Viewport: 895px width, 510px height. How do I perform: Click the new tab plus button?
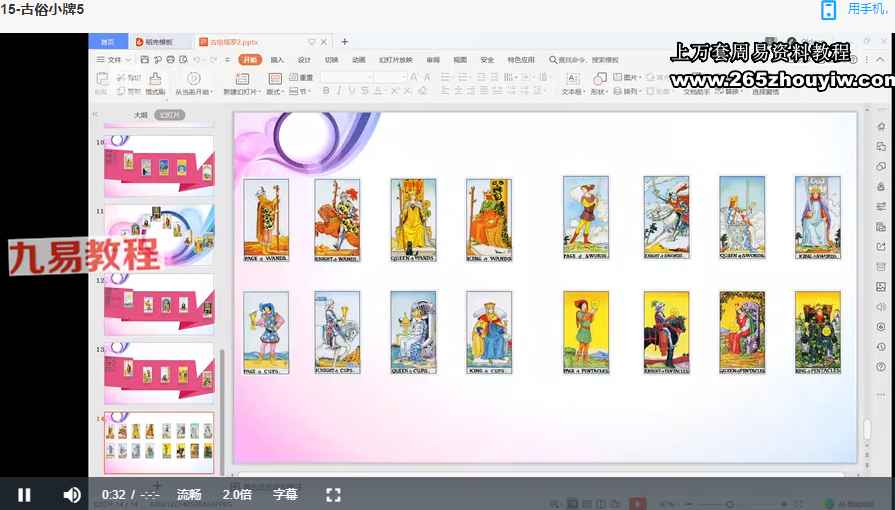345,42
